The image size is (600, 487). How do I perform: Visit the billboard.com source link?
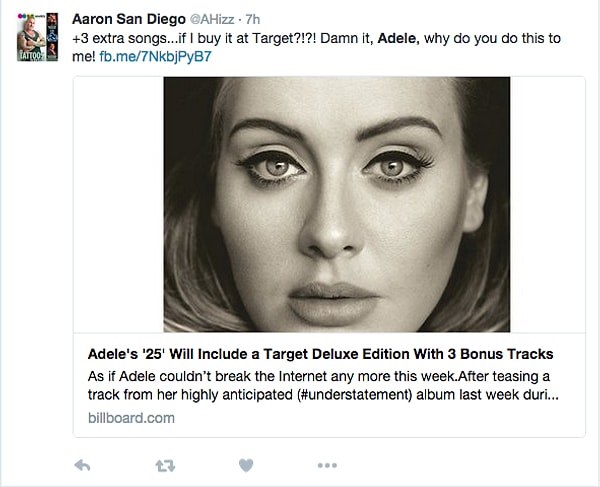tap(130, 418)
